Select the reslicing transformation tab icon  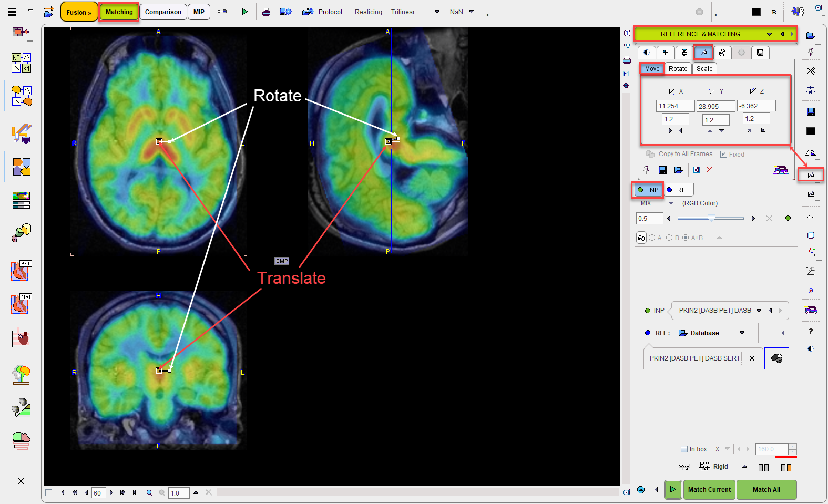tap(703, 52)
